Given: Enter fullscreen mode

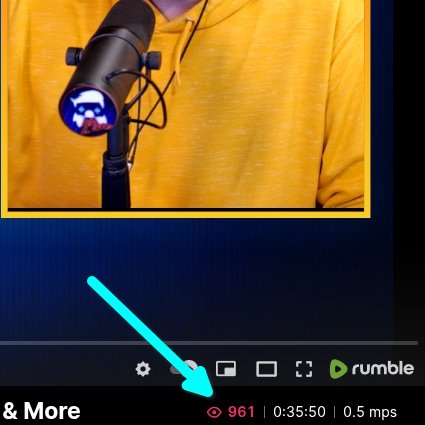Looking at the screenshot, I should (x=304, y=369).
